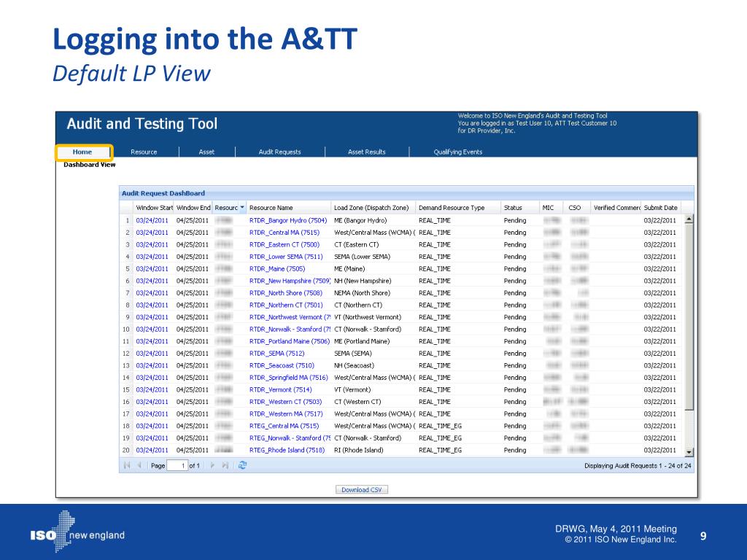
Task: Select Pending status in row 10
Action: pos(515,329)
